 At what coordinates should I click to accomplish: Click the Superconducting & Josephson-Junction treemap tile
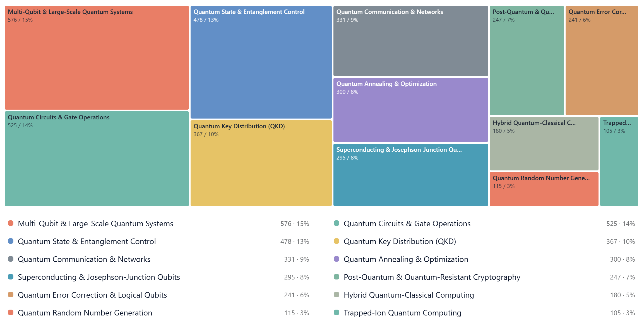coord(411,175)
